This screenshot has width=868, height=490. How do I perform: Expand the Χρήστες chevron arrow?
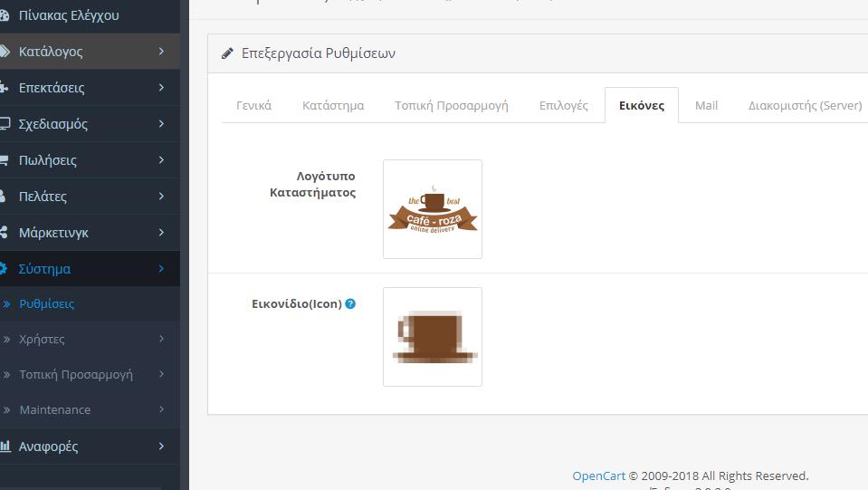(161, 339)
